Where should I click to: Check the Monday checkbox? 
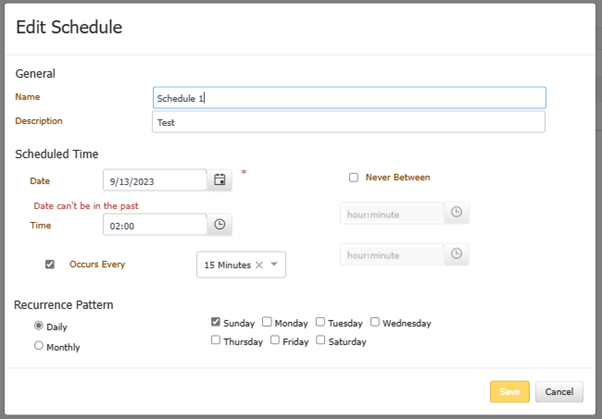[x=267, y=321]
